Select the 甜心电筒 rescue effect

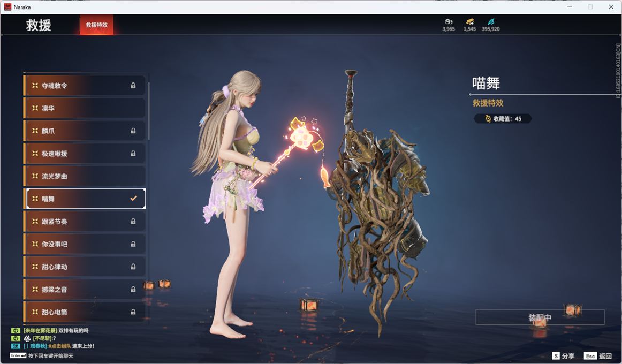85,312
